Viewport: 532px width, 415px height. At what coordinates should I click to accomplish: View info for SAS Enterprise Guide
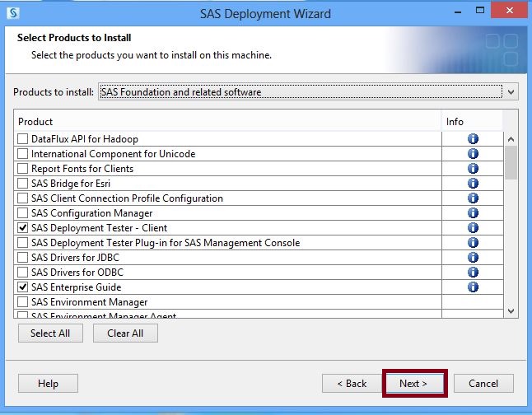473,287
